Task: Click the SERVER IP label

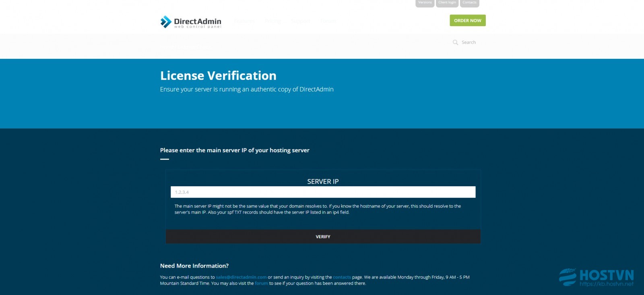Action: [x=323, y=181]
